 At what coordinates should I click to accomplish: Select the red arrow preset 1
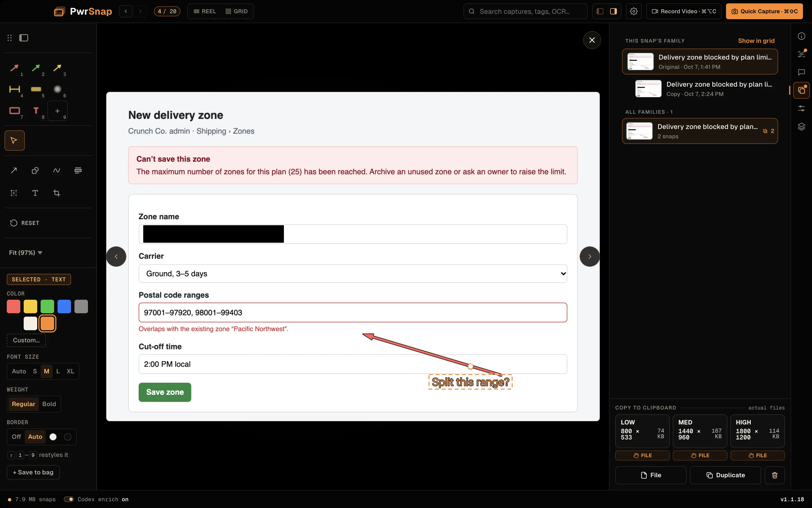pos(14,68)
